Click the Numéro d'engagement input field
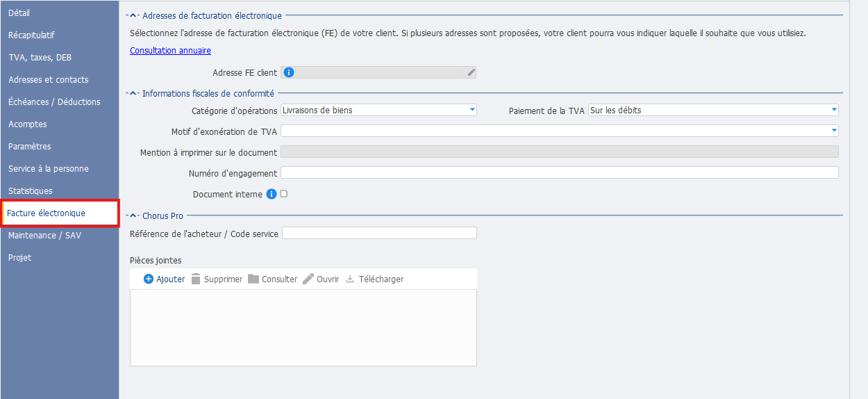868x399 pixels. pyautogui.click(x=559, y=173)
